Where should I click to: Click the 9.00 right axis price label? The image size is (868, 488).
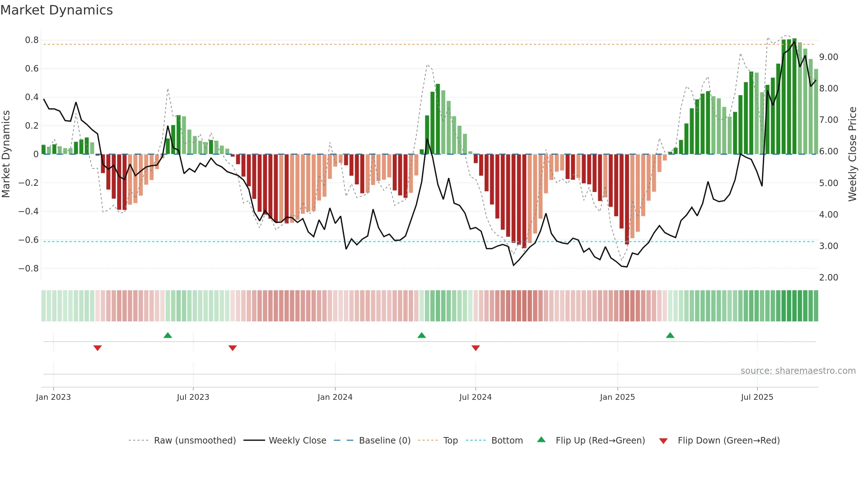[x=829, y=57]
